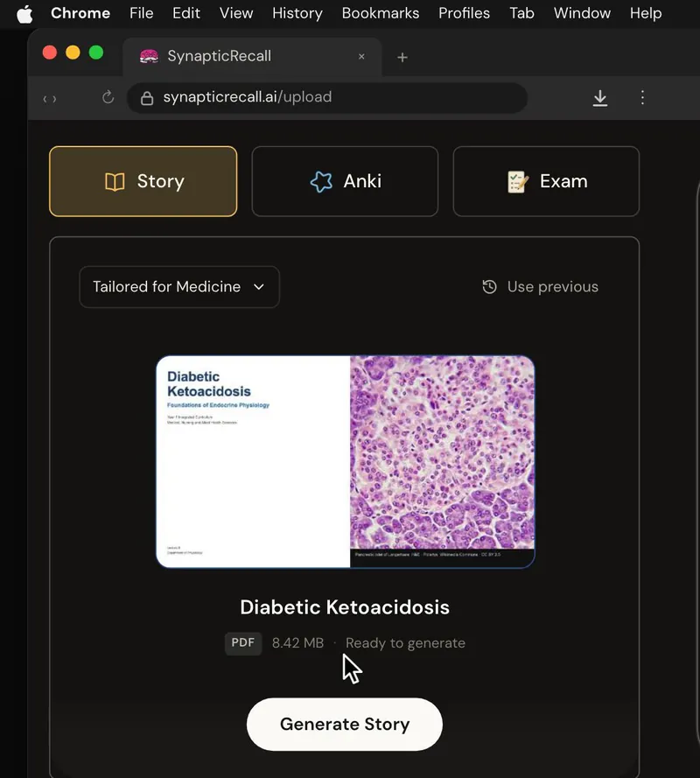Switch to Anki mode

point(345,181)
